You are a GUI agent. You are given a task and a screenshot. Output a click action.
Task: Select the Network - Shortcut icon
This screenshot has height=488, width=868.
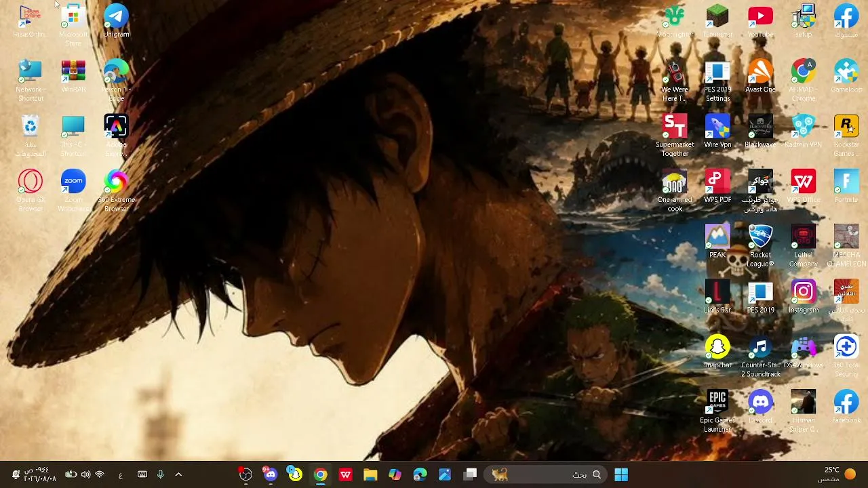click(x=30, y=81)
